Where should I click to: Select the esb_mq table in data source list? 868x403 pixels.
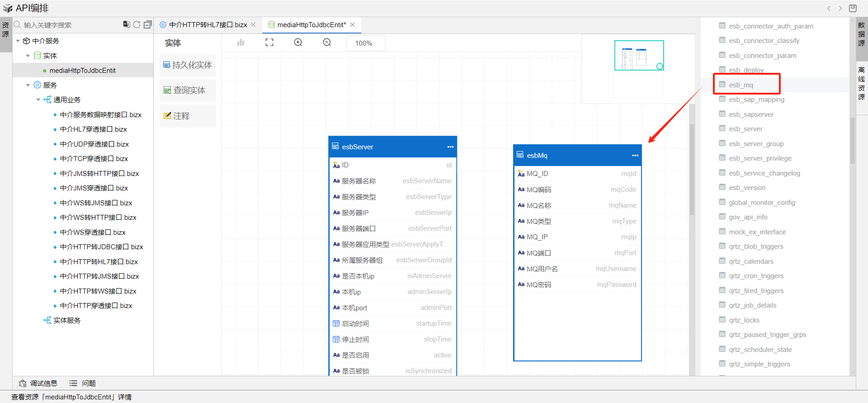pos(741,85)
